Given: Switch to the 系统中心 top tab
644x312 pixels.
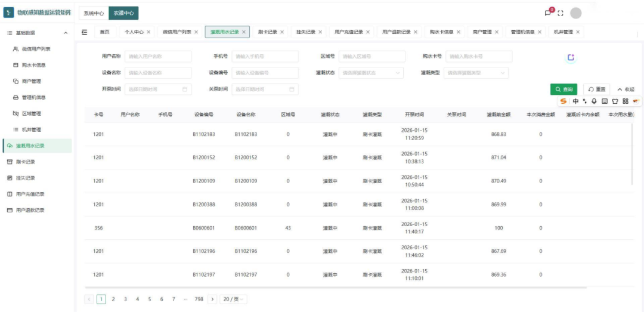Looking at the screenshot, I should click(93, 13).
